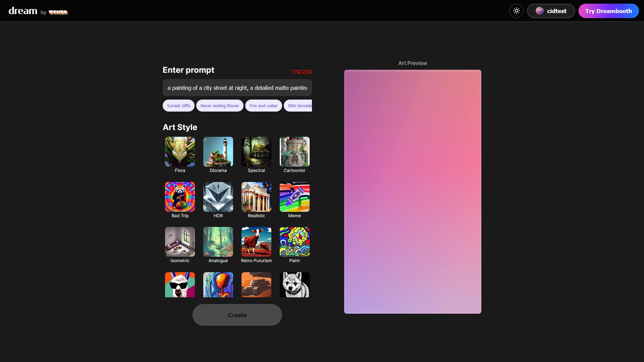Choose the Retro-Futurism cow art style

pyautogui.click(x=256, y=242)
